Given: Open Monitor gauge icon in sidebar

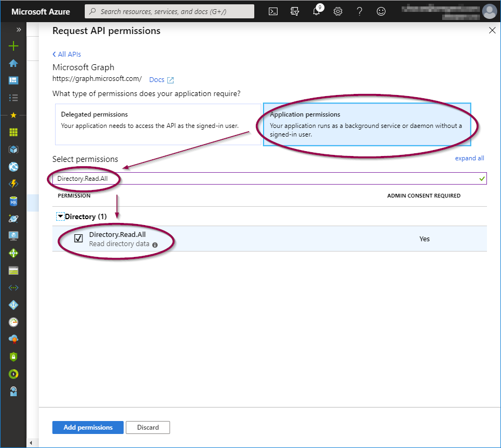Looking at the screenshot, I should (x=13, y=322).
